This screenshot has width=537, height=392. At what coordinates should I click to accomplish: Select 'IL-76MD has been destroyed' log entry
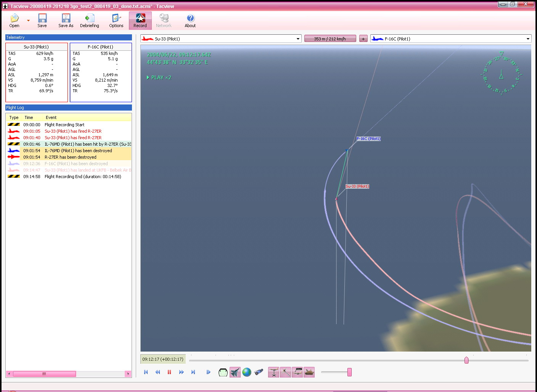coord(78,151)
